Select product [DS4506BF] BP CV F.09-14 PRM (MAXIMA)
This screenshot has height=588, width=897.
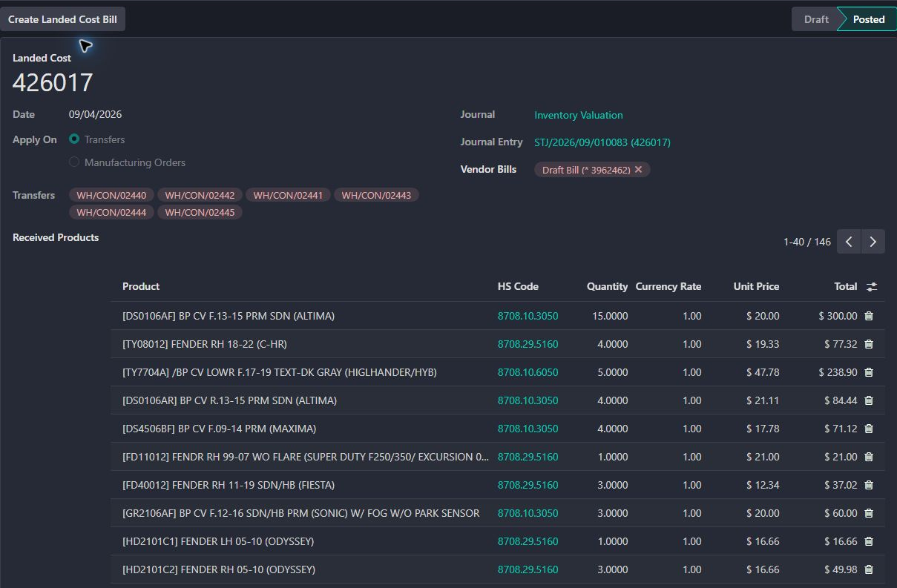[219, 429]
